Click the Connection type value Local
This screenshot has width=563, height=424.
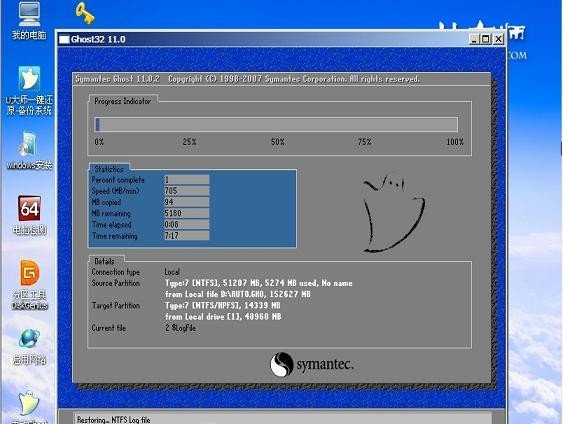(172, 272)
